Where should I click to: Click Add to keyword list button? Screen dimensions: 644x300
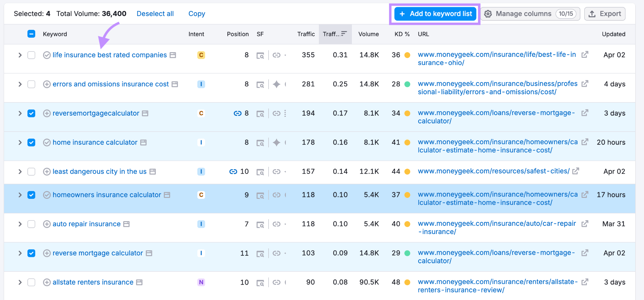435,14
